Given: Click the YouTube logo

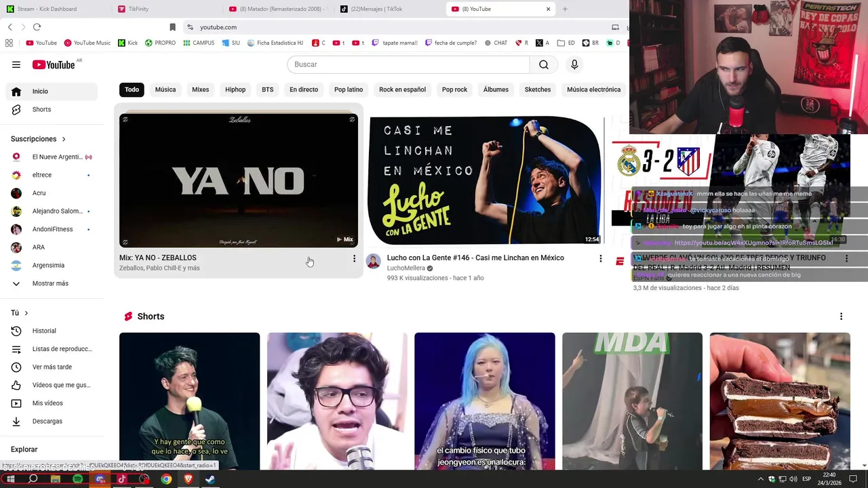Looking at the screenshot, I should pyautogui.click(x=54, y=64).
